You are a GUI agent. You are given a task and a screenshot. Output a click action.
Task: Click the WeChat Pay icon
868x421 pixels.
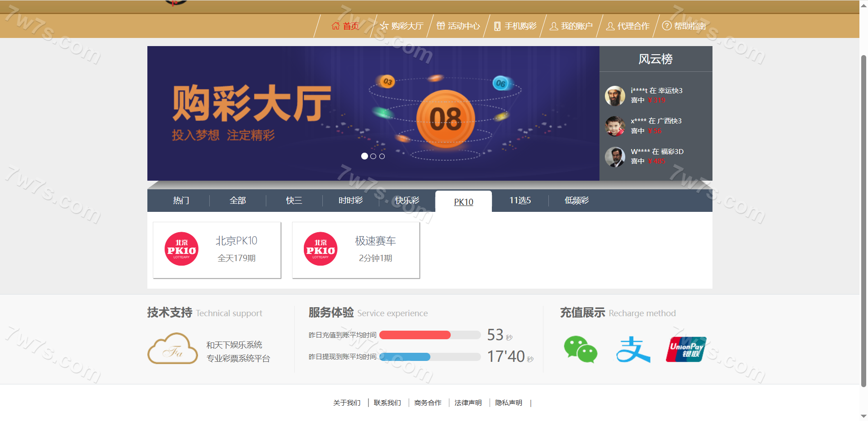580,350
